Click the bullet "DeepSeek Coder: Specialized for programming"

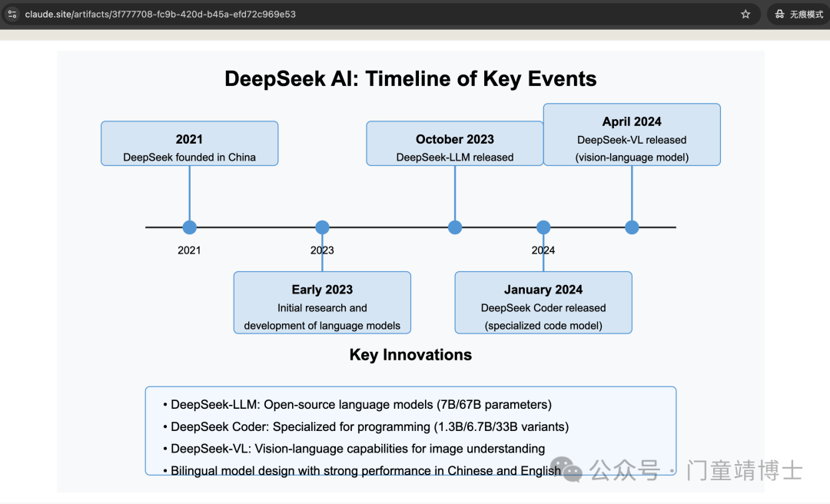(366, 426)
